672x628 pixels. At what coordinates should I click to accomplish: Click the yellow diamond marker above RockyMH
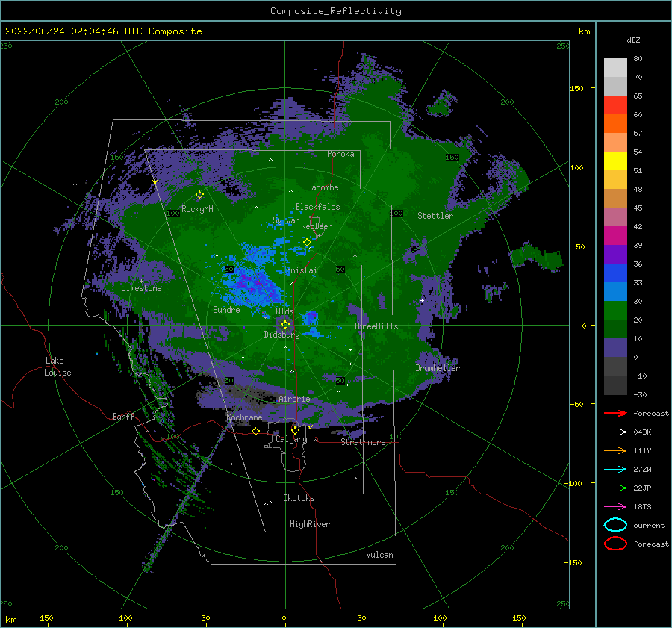199,195
